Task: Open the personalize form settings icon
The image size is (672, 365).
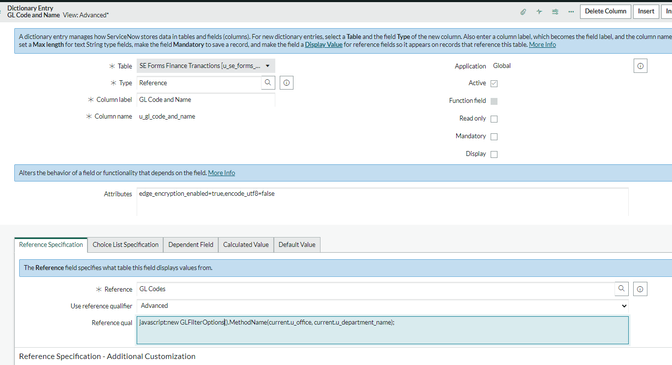Action: click(555, 12)
